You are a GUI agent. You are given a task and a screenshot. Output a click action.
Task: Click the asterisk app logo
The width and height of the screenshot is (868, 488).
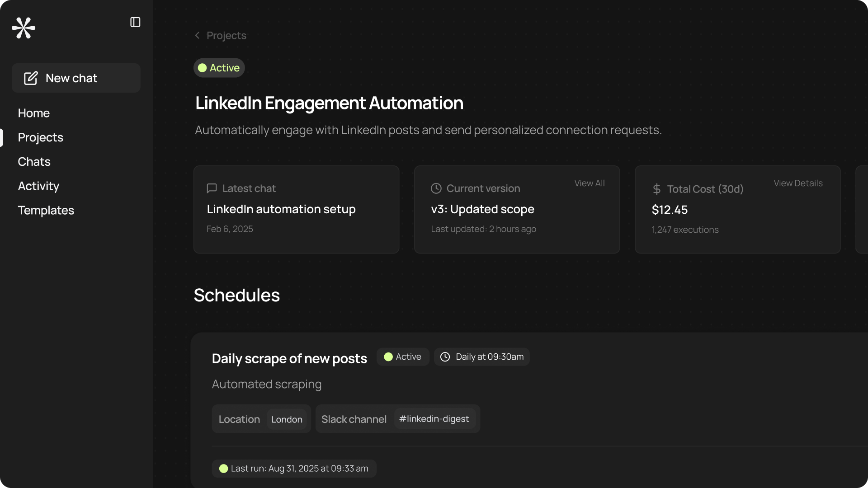coord(24,28)
